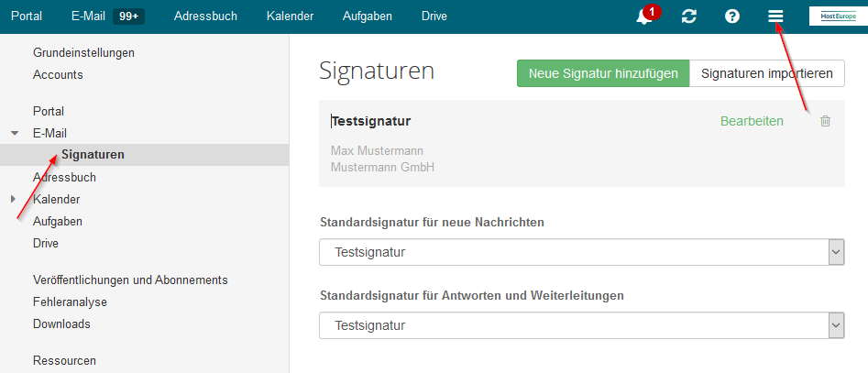
Task: Go to Drive in the top navigation
Action: tap(434, 16)
